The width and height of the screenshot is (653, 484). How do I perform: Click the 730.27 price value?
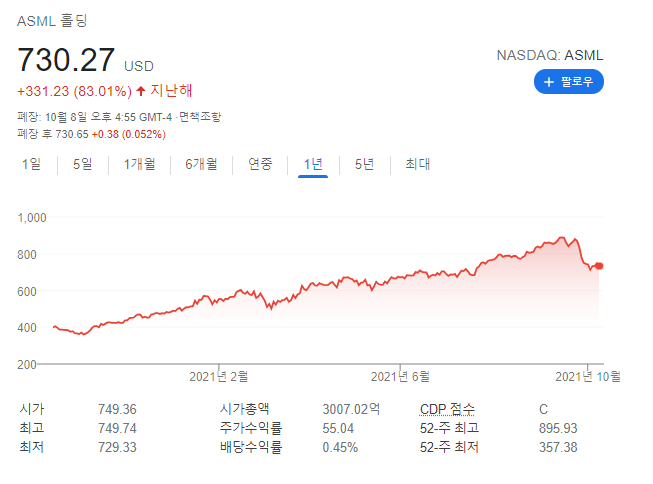(66, 60)
